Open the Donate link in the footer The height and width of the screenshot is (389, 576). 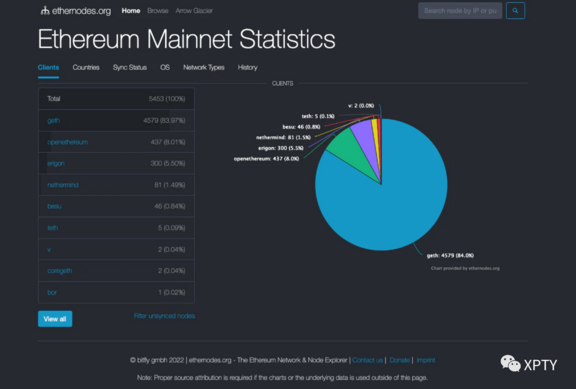tap(400, 360)
